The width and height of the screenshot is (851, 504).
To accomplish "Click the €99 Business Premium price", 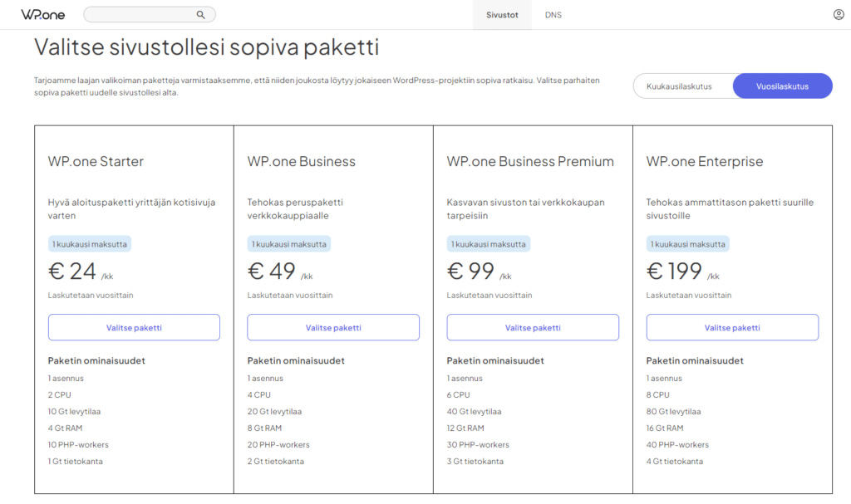I will point(471,272).
